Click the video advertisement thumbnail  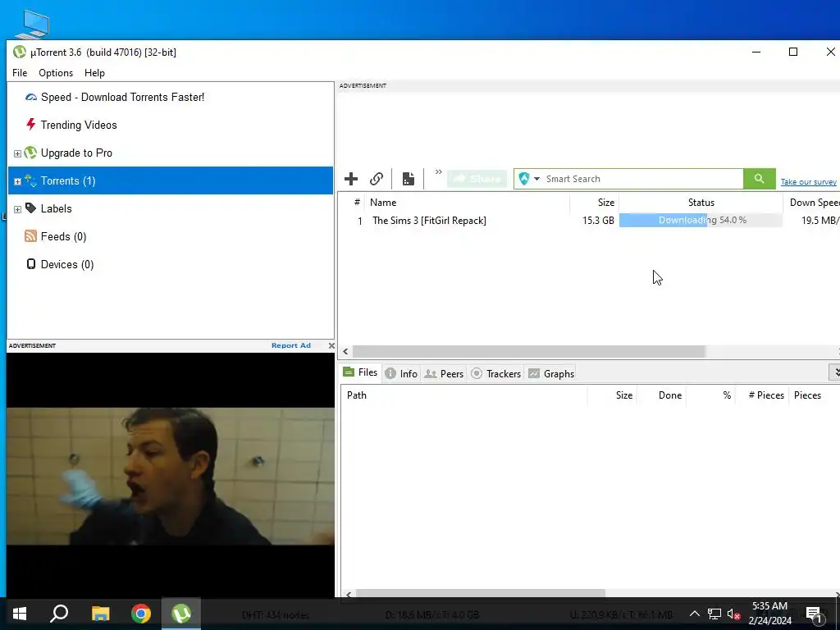(x=171, y=477)
